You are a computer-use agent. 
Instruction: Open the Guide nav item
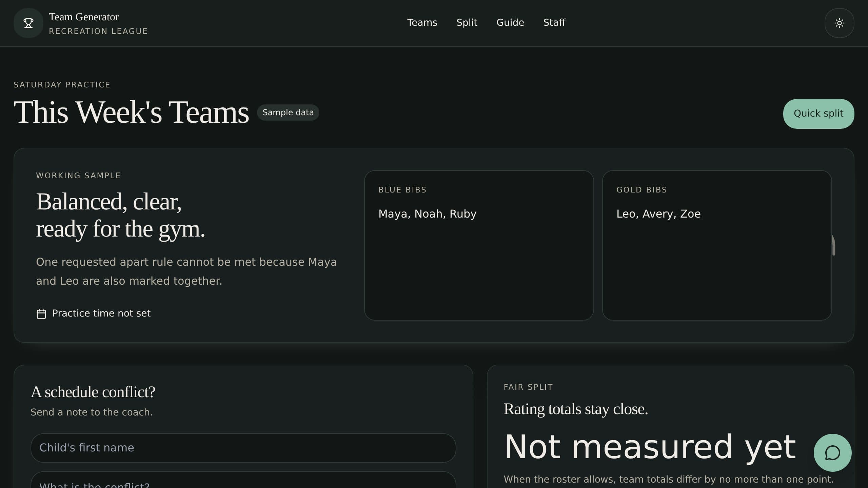pyautogui.click(x=510, y=22)
